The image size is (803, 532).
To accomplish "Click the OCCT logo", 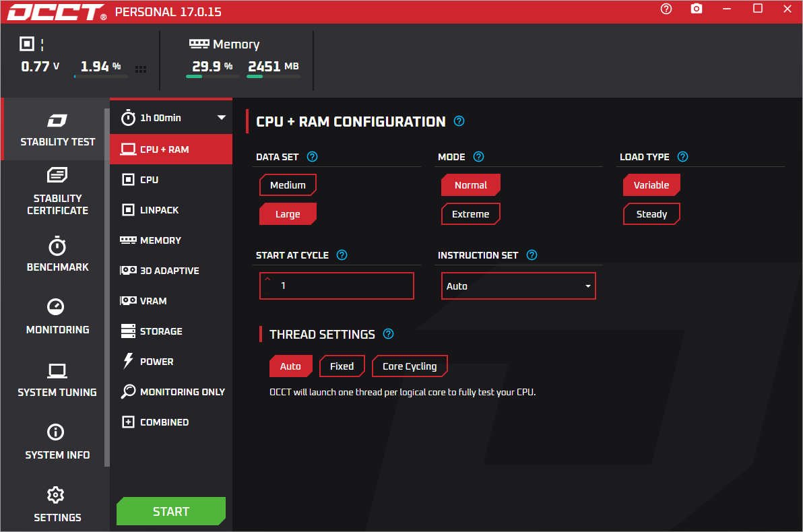I will coord(57,11).
